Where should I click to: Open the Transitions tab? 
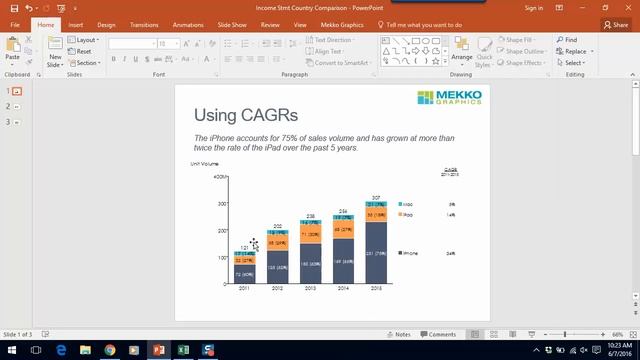tap(144, 25)
